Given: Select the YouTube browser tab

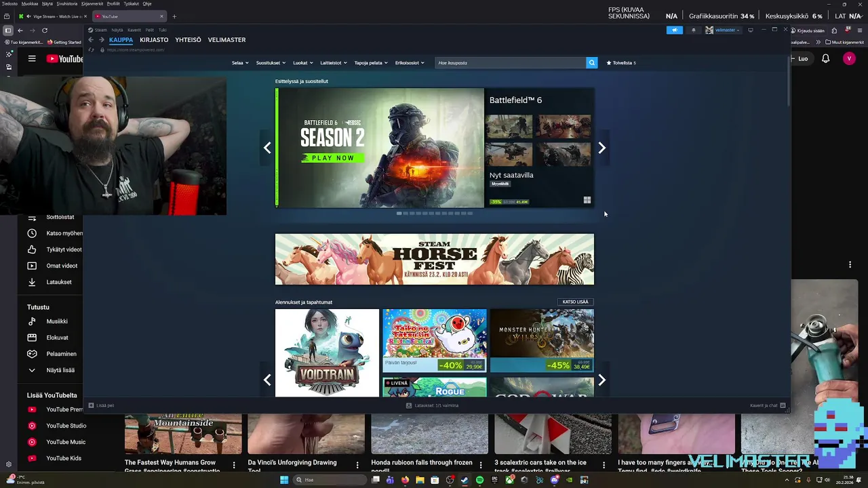Looking at the screenshot, I should pyautogui.click(x=129, y=16).
